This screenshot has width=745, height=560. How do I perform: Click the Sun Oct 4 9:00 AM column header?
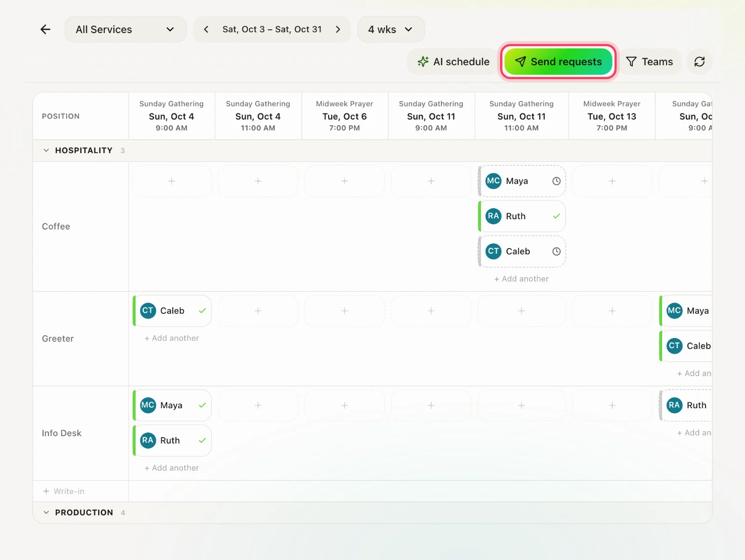coord(171,116)
